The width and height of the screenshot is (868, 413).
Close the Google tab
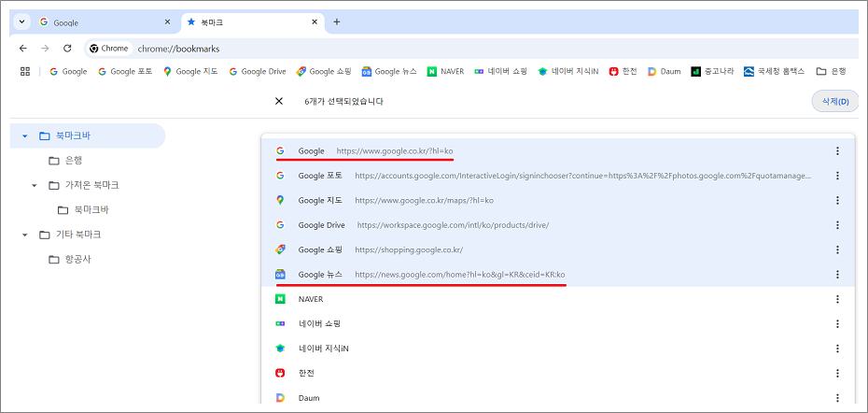click(x=168, y=22)
